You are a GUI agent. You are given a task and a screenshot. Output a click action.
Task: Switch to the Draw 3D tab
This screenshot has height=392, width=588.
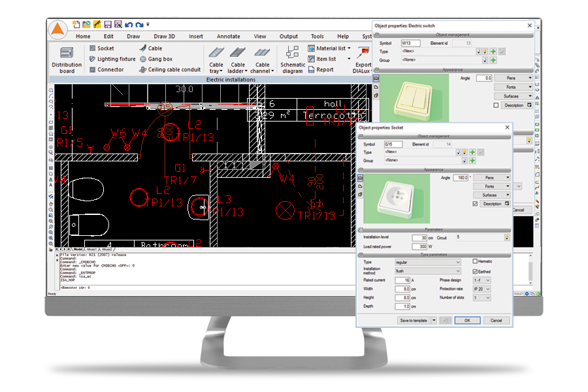pos(164,37)
